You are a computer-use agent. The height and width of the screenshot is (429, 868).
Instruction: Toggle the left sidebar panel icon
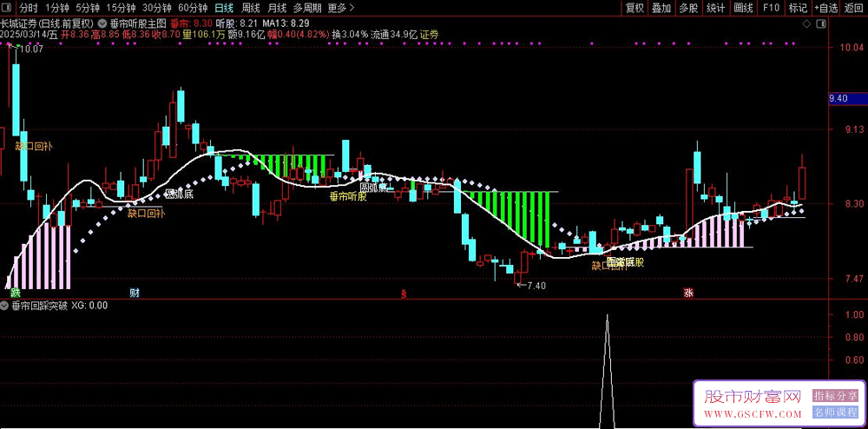tap(7, 8)
